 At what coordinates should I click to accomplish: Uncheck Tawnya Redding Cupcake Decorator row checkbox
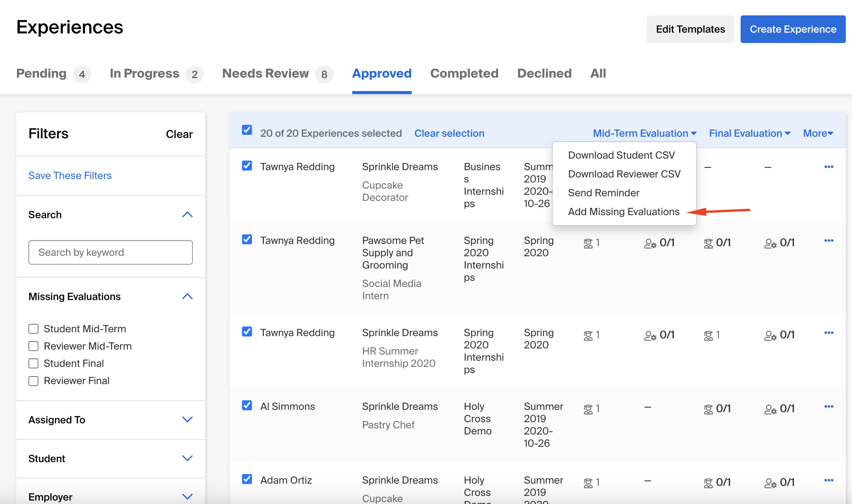coord(247,166)
